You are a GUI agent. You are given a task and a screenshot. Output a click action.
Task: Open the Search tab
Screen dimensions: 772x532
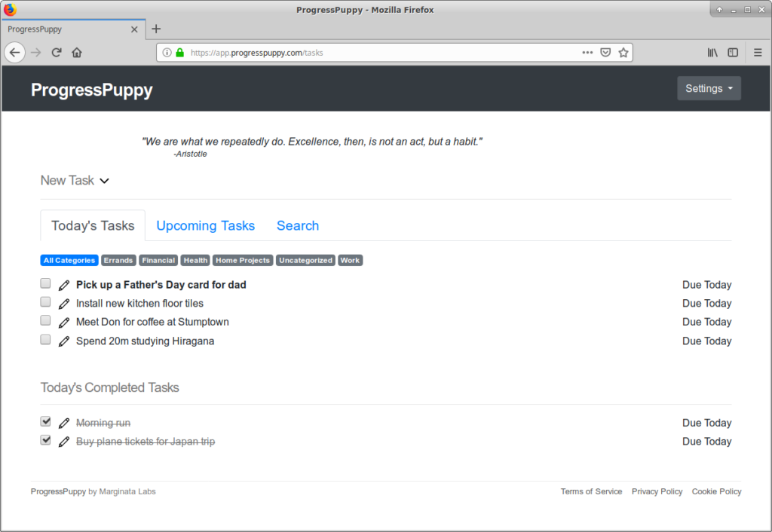point(297,225)
